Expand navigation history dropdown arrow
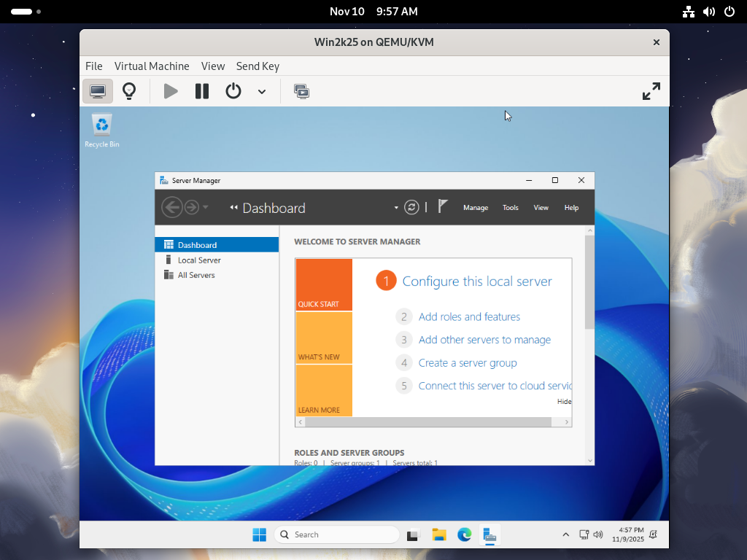The image size is (747, 560). point(206,207)
